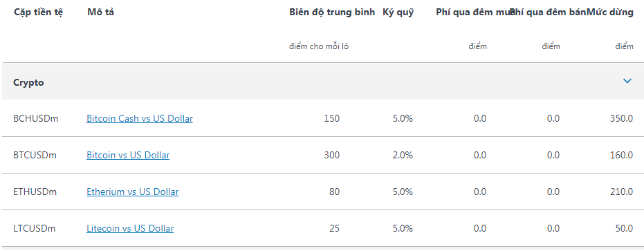Screen dimensions: 644x251
Task: Click BTCUSDm margin value 2.0%
Action: 403,156
